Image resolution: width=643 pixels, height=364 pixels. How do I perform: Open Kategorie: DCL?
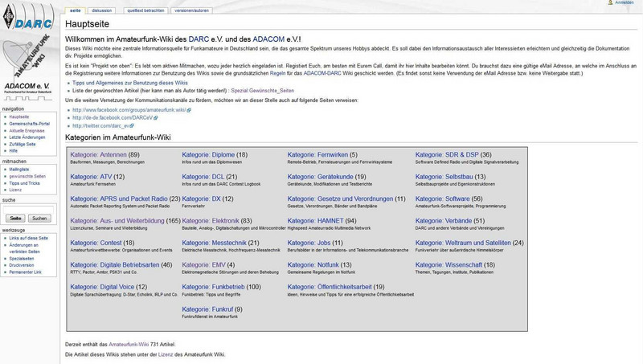pos(203,177)
